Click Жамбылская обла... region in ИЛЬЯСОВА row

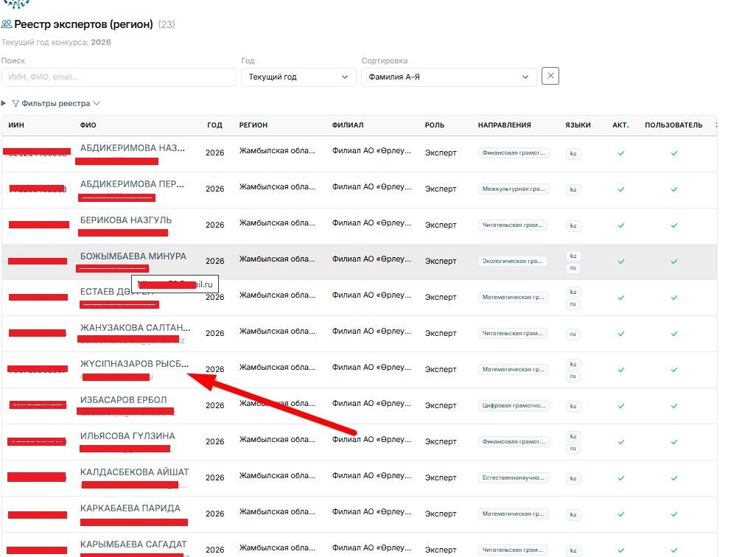pyautogui.click(x=277, y=439)
